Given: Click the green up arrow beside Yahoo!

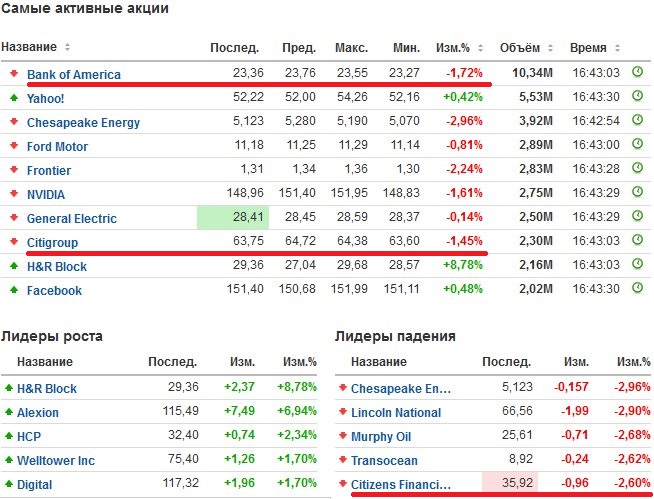Looking at the screenshot, I should click(x=12, y=98).
